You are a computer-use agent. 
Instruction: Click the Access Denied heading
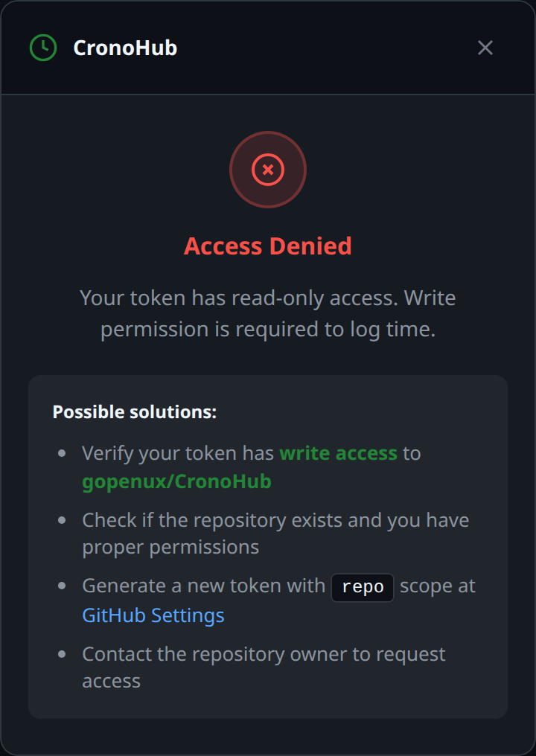[x=267, y=246]
